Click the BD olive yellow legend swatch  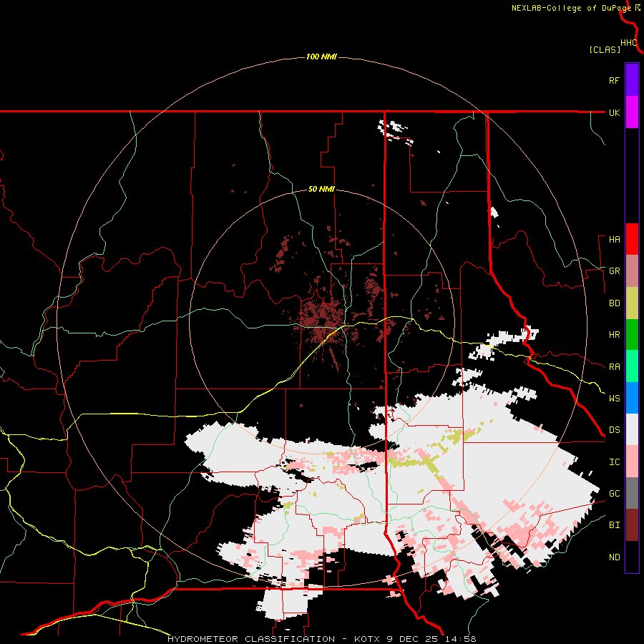[632, 303]
